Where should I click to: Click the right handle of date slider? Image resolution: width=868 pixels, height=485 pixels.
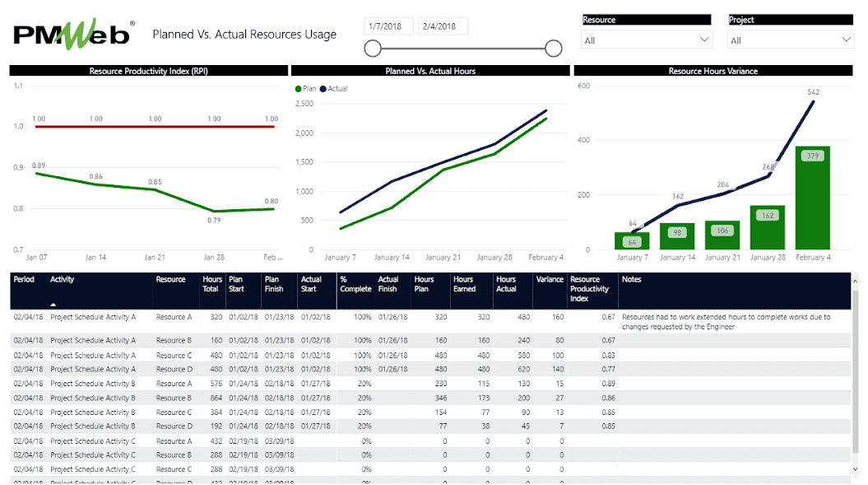554,49
